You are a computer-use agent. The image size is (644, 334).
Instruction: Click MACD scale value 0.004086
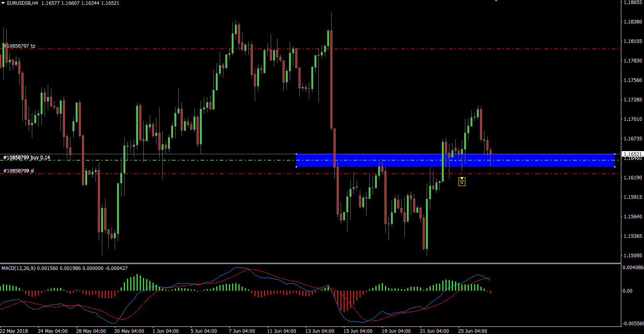(x=633, y=268)
